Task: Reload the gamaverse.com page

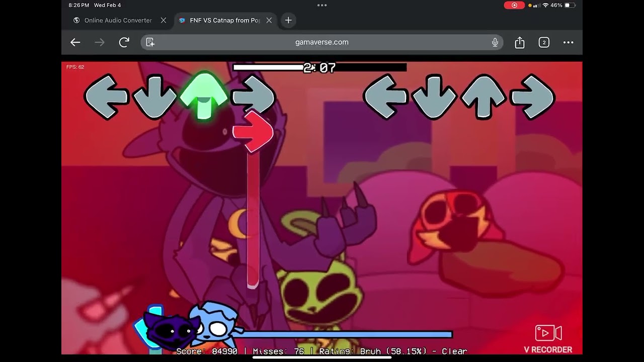Action: 124,42
